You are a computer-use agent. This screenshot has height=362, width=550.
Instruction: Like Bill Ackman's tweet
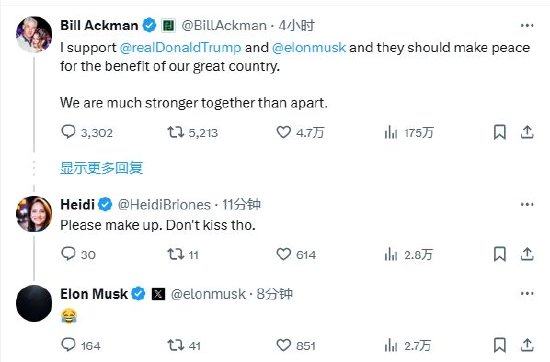pos(284,132)
